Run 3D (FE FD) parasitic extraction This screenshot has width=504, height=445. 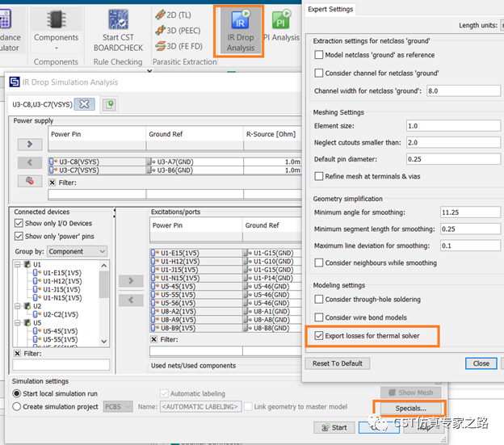coord(178,46)
